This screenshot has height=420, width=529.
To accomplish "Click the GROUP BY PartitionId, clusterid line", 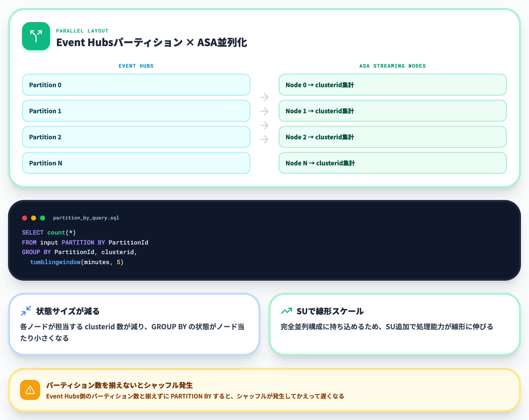I will [x=79, y=252].
